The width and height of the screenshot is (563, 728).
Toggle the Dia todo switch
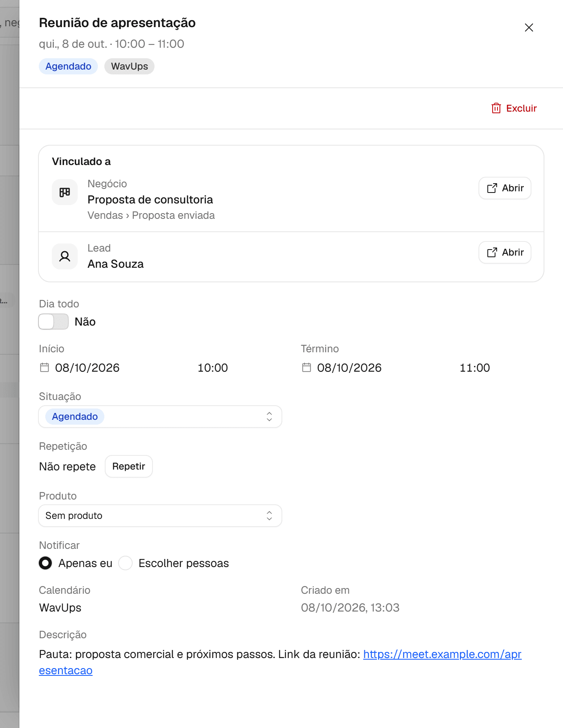click(x=53, y=322)
